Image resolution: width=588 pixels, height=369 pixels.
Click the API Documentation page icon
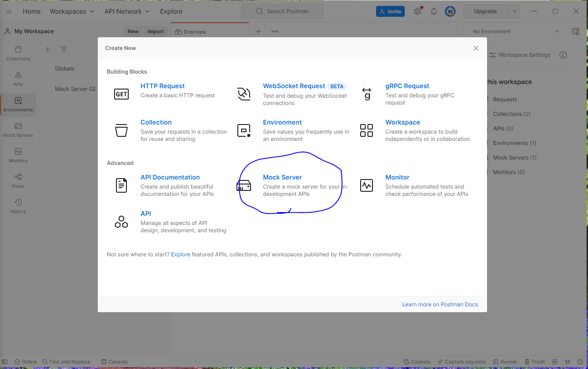pyautogui.click(x=121, y=185)
